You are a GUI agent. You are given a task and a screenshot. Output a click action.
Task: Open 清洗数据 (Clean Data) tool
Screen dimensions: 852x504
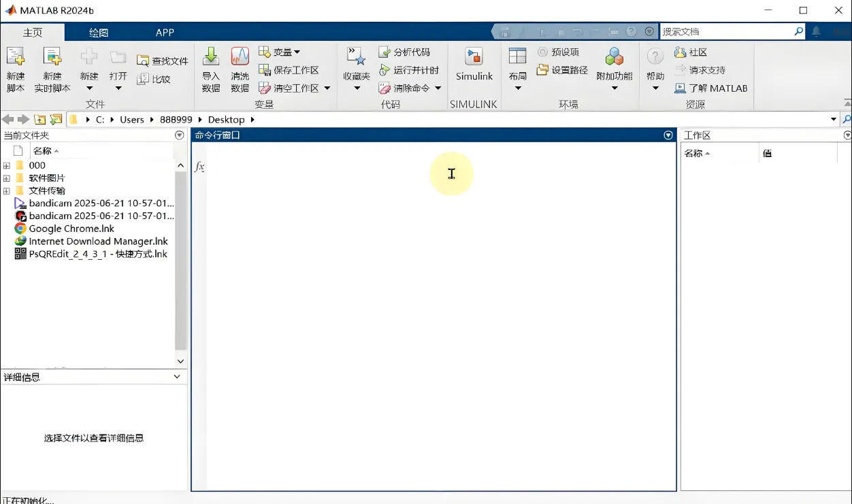coord(240,69)
